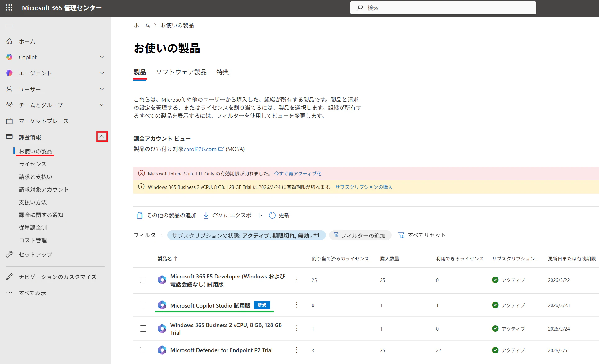
Task: Click the 更新日または有効期限 column header
Action: pos(572,259)
